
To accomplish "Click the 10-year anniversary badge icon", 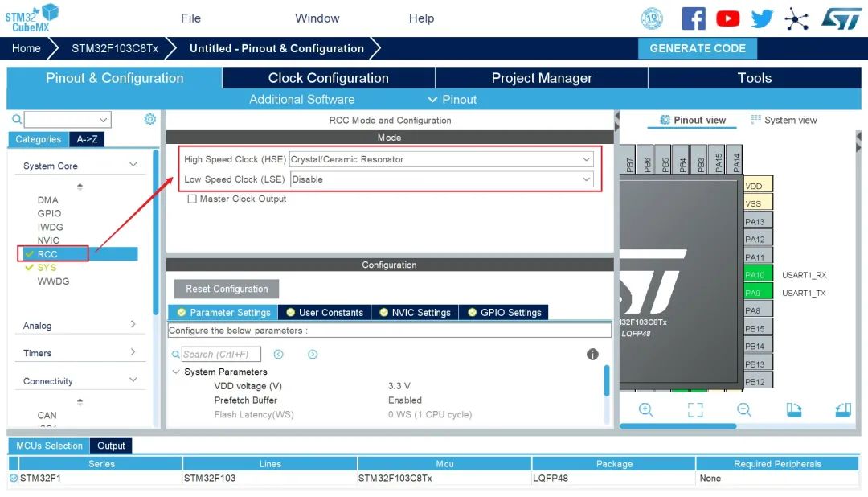I will coord(652,18).
